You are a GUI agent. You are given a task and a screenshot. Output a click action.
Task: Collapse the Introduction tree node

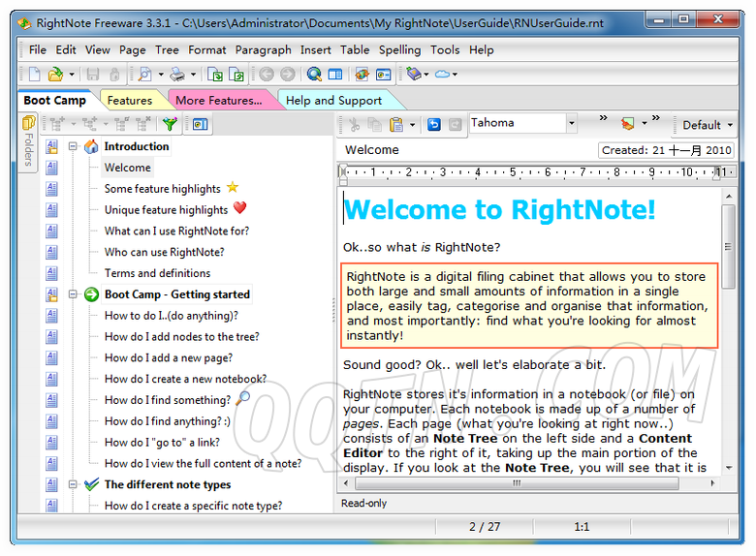(x=73, y=147)
